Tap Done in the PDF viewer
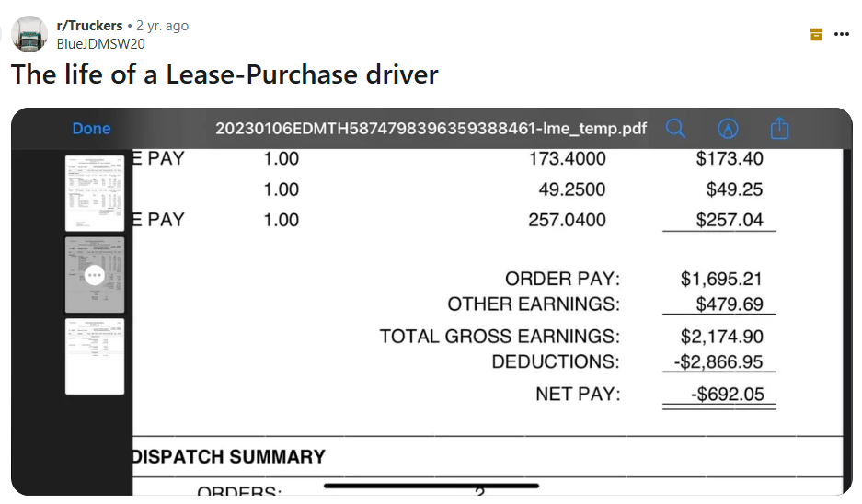The height and width of the screenshot is (504, 862). tap(91, 129)
